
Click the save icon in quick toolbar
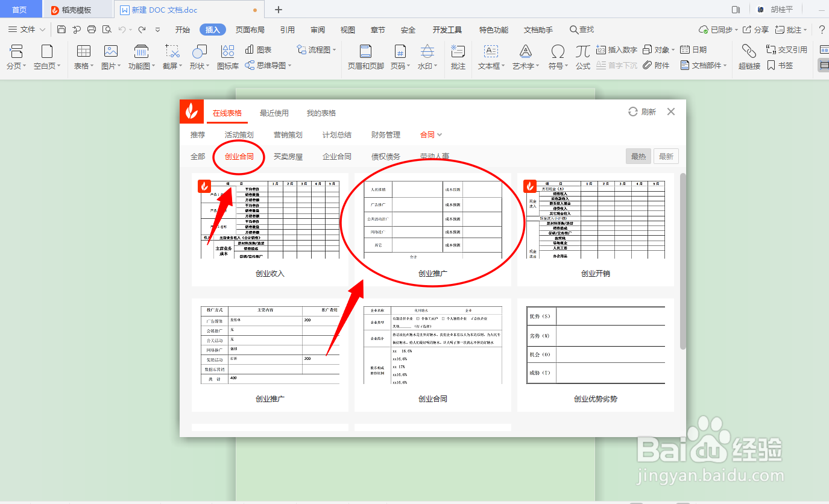pyautogui.click(x=61, y=30)
